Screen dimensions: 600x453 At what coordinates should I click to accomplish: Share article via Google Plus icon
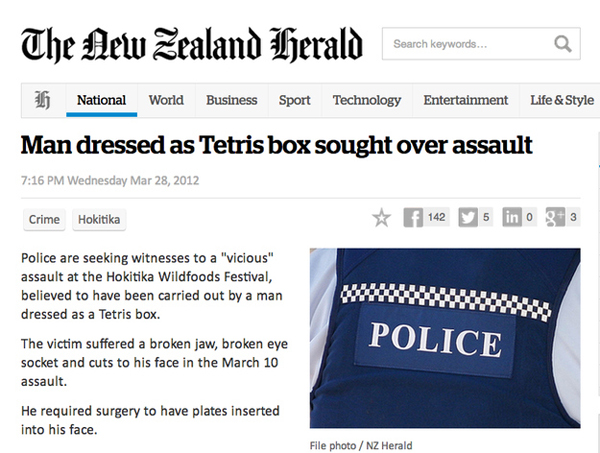click(x=555, y=218)
